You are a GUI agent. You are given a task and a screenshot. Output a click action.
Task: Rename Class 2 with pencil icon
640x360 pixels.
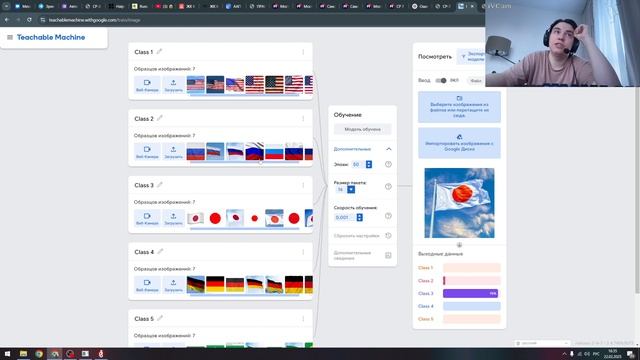(160, 118)
